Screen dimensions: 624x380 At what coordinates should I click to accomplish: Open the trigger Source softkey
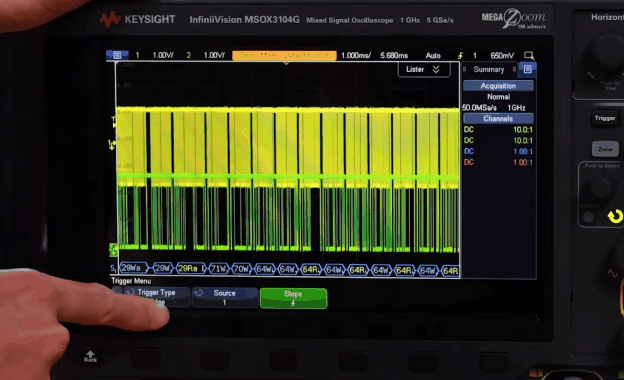pyautogui.click(x=224, y=297)
